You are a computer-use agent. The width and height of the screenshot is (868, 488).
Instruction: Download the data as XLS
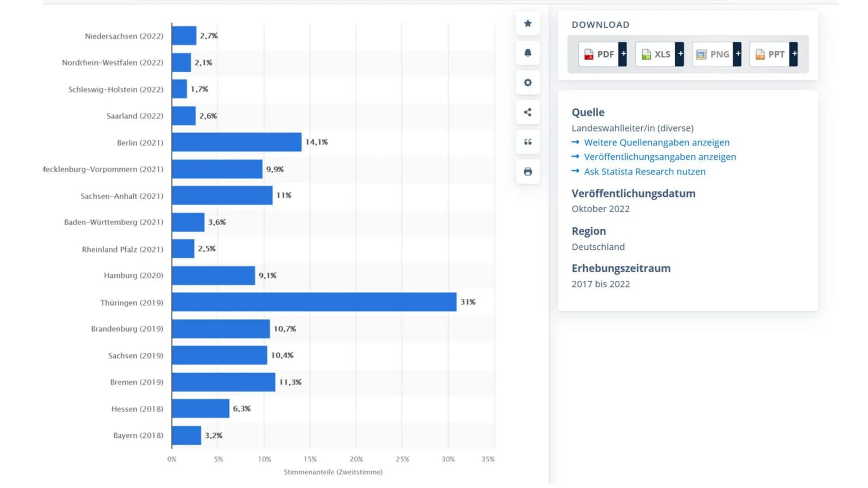coord(656,54)
